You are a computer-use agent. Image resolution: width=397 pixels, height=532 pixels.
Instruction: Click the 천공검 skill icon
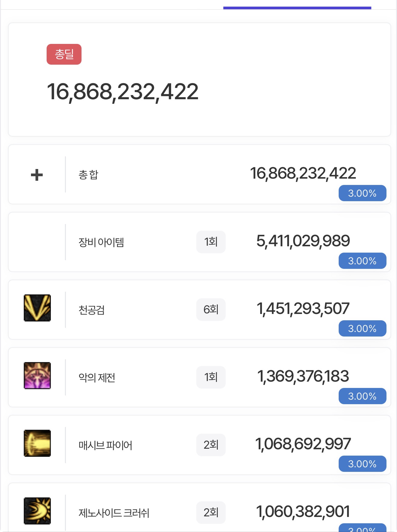37,308
